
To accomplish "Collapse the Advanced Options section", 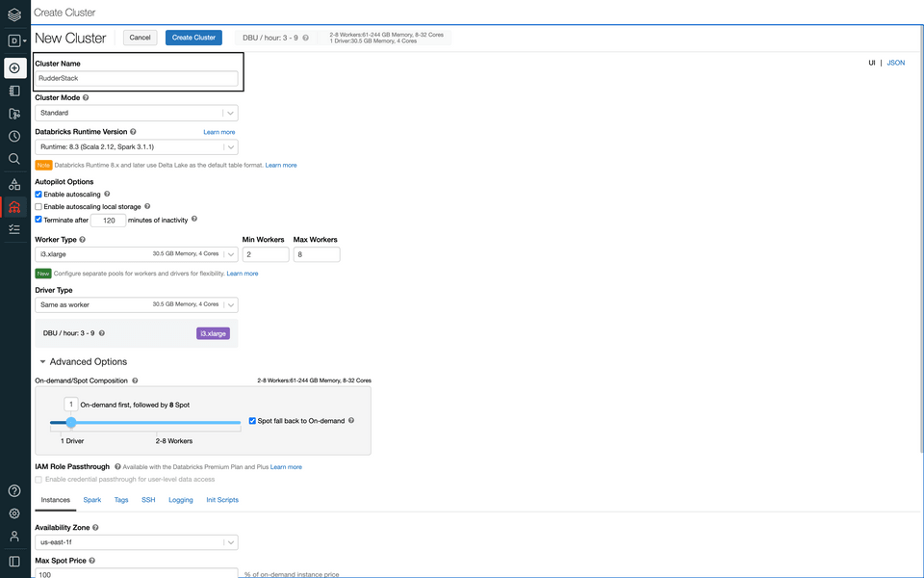I will point(42,362).
